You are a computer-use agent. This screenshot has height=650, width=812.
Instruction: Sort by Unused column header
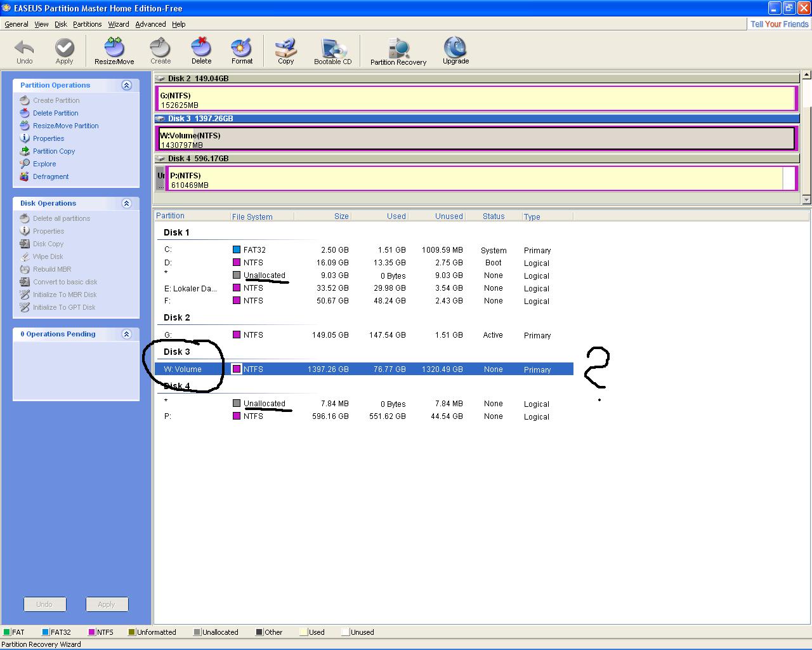tap(436, 216)
